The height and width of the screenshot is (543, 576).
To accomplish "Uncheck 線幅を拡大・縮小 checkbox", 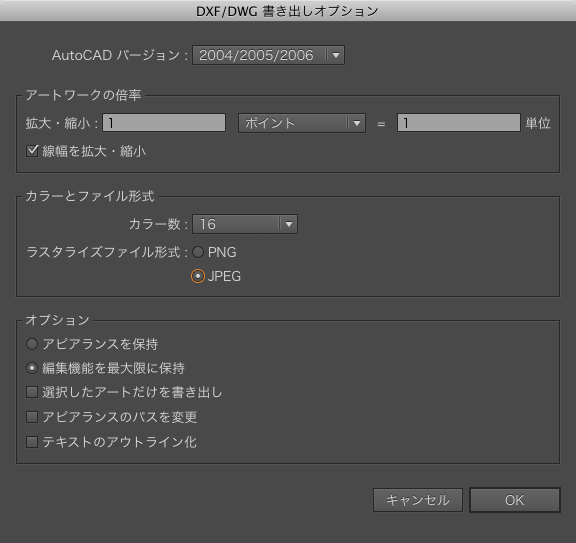I will (x=32, y=151).
